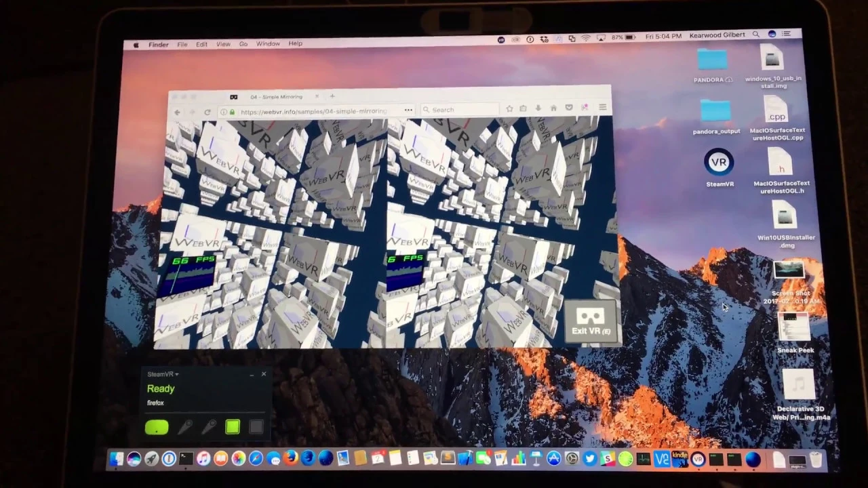Open iTunes in the Dock

(x=203, y=459)
